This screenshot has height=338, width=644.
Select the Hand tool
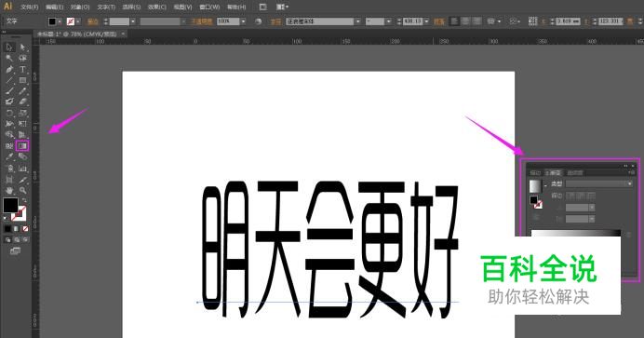pos(9,191)
